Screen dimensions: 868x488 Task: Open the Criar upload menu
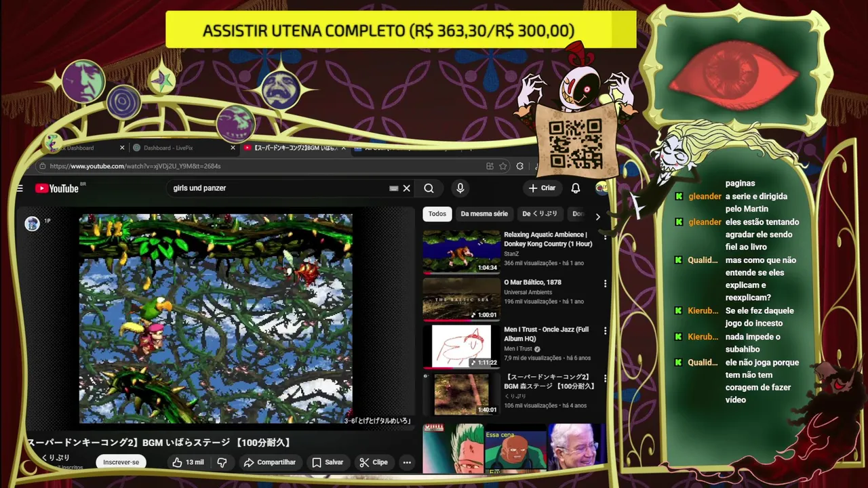[542, 188]
